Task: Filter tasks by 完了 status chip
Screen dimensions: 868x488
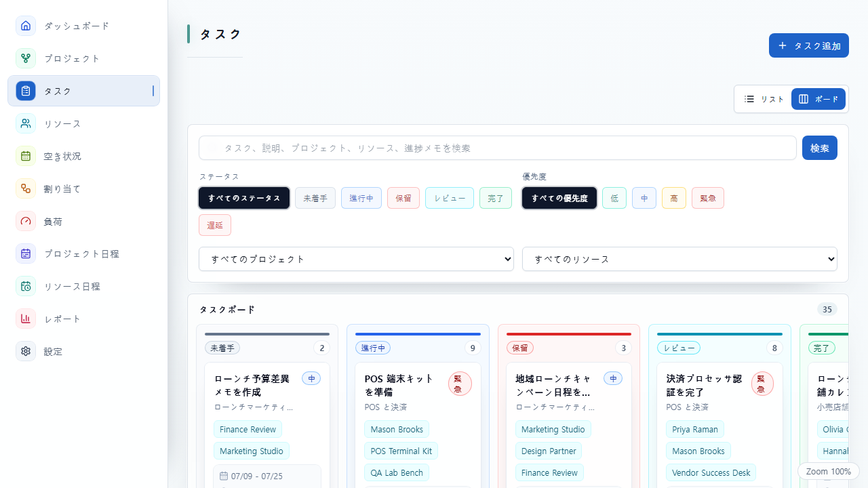Action: coord(496,198)
